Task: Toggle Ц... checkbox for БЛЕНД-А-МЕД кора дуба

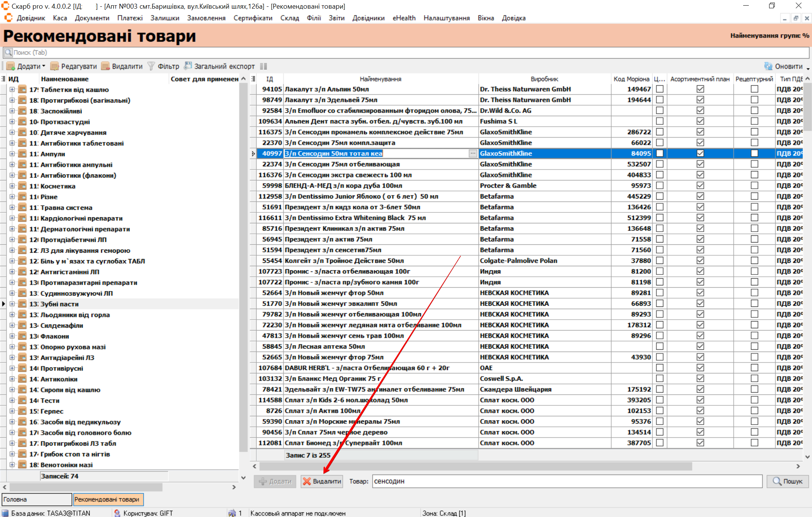Action: point(660,186)
